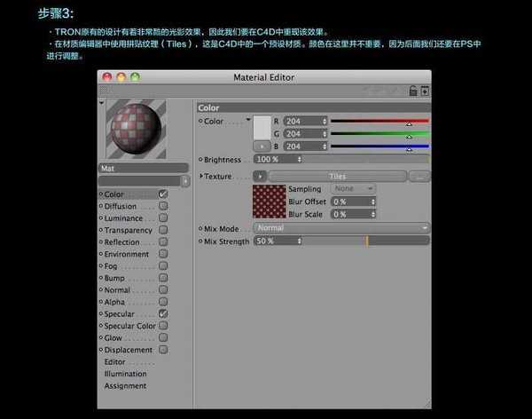Select the Assignment section

(125, 386)
